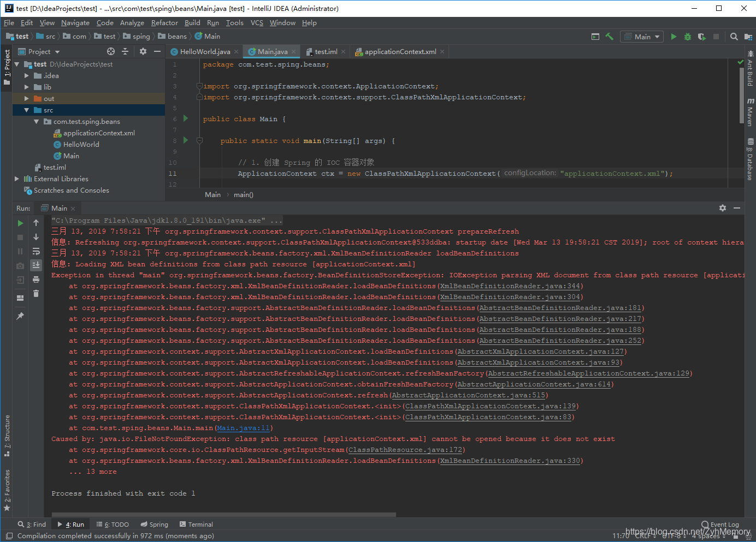This screenshot has height=542, width=756.
Task: Collapse all in Project panel
Action: (x=125, y=51)
